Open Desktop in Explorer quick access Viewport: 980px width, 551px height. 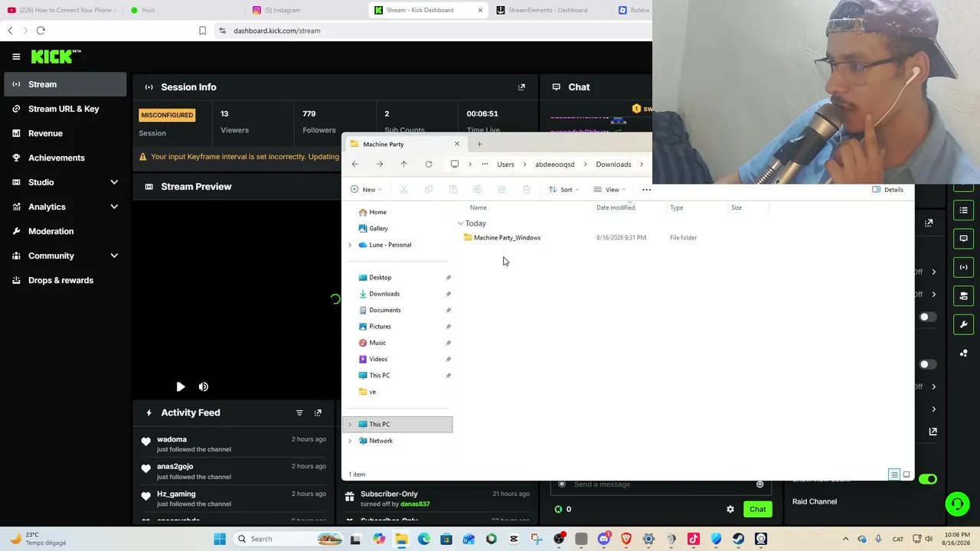click(380, 278)
